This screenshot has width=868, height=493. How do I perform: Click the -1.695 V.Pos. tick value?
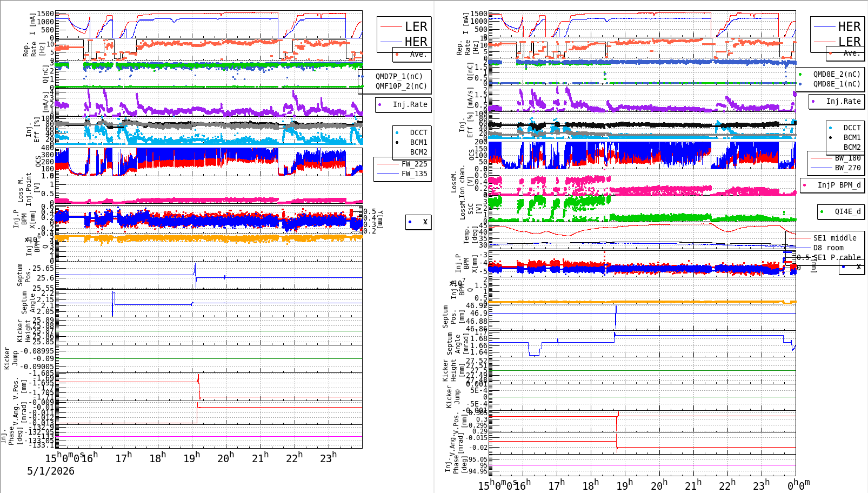(42, 383)
